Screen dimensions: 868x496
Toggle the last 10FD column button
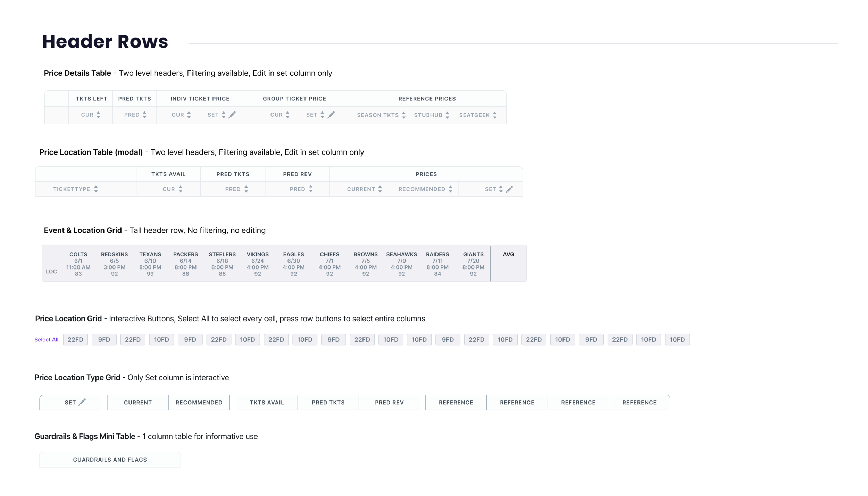tap(677, 340)
